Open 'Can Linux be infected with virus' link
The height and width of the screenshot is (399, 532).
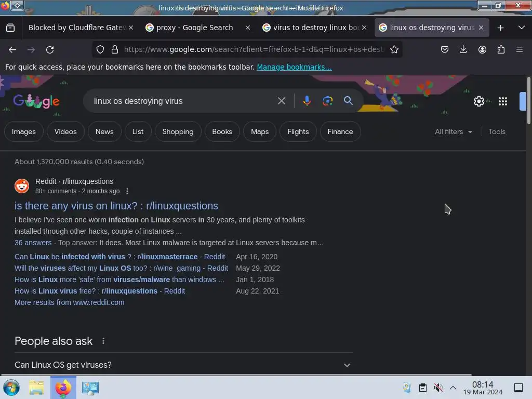(120, 257)
